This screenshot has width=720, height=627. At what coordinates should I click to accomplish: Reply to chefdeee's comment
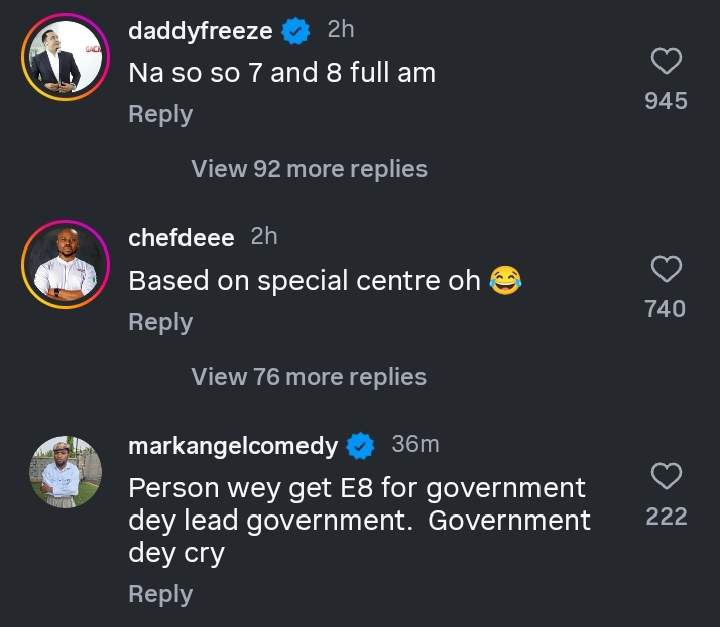tap(160, 322)
